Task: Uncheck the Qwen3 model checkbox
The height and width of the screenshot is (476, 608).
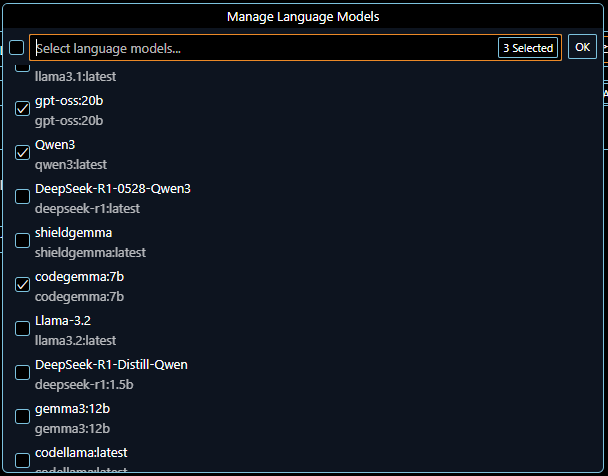Action: pos(22,152)
